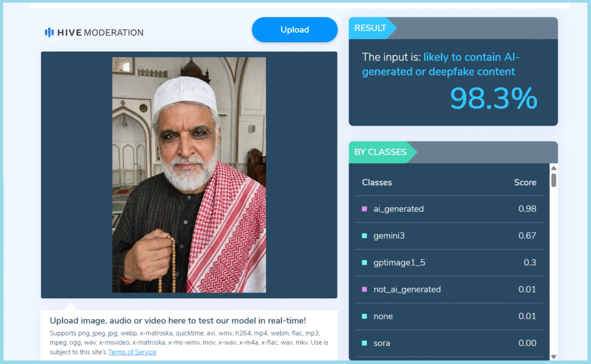Select the ai_generated class row label
This screenshot has height=364, width=591.
(398, 209)
